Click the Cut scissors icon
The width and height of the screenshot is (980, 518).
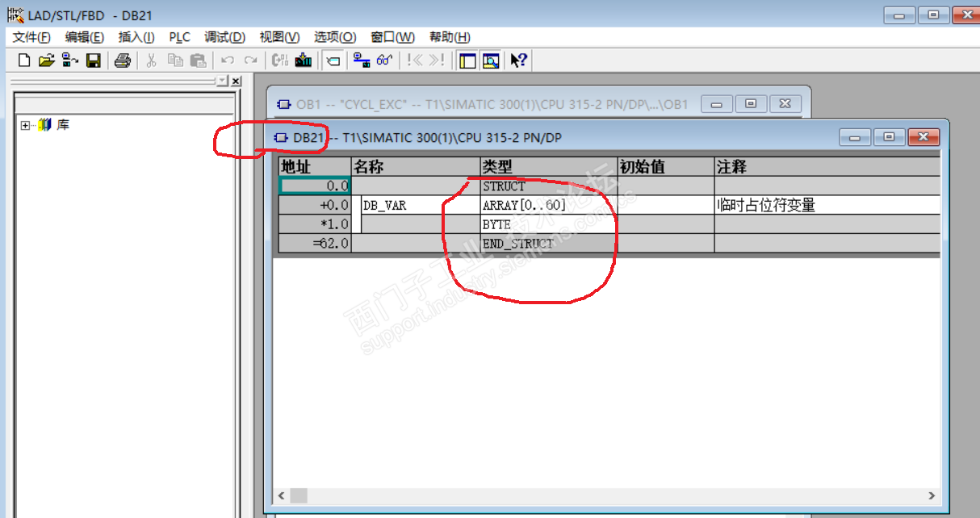151,61
